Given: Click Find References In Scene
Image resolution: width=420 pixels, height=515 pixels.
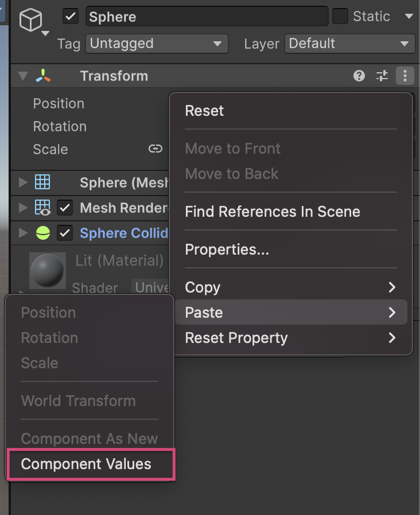Looking at the screenshot, I should (x=273, y=212).
